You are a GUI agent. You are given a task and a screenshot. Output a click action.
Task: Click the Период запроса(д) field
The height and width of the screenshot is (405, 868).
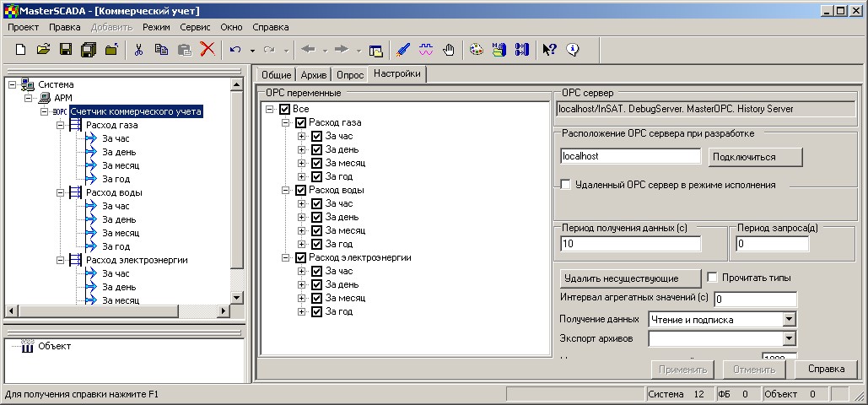coord(772,244)
